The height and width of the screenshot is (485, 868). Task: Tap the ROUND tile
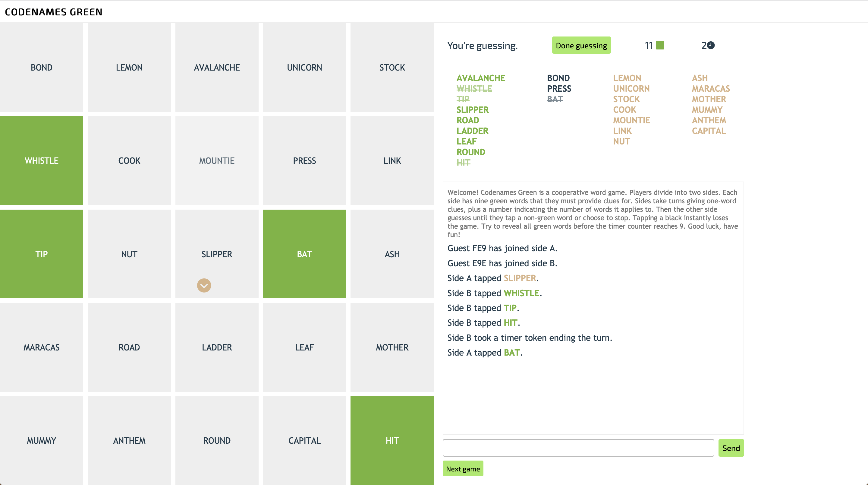coord(217,440)
